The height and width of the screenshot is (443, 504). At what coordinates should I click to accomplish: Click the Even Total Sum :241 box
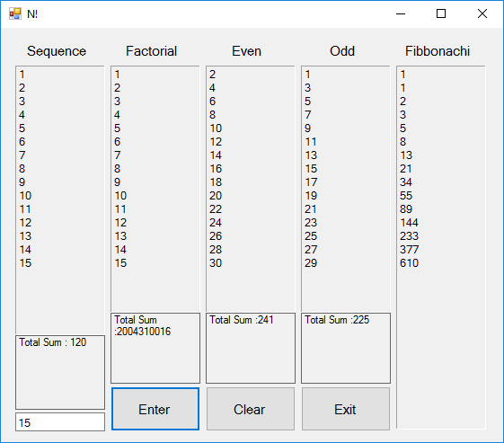click(251, 348)
